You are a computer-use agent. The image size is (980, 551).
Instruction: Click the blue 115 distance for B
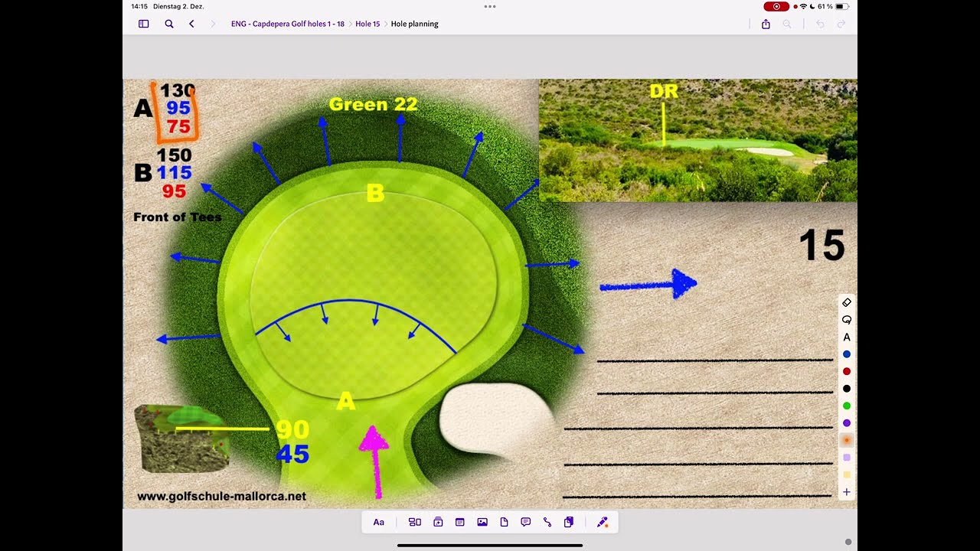(174, 173)
